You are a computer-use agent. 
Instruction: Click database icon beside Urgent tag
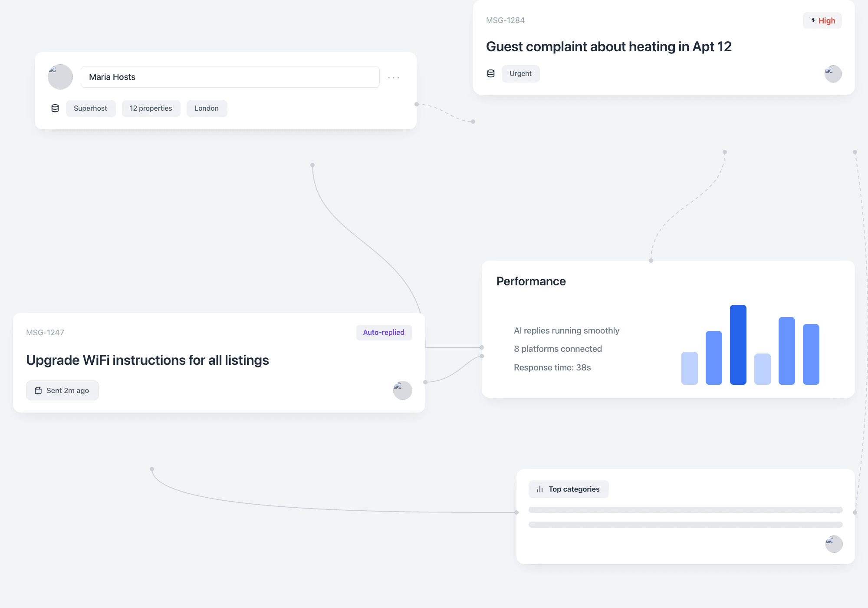click(491, 73)
